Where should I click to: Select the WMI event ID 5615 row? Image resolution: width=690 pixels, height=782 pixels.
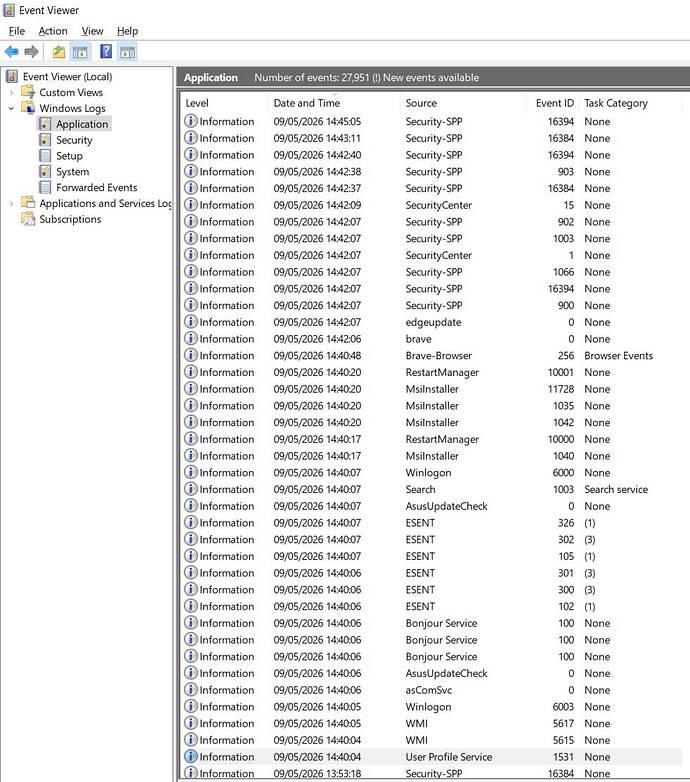pyautogui.click(x=431, y=740)
